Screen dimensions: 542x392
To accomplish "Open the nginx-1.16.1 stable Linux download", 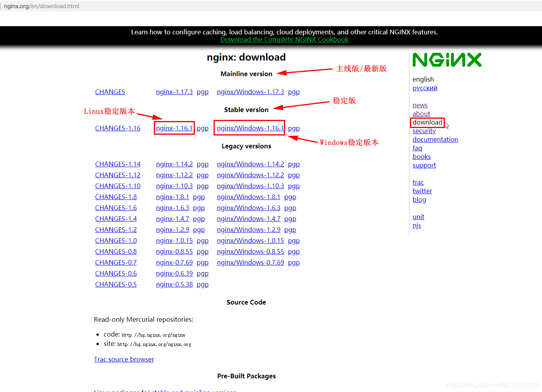I will tap(174, 128).
